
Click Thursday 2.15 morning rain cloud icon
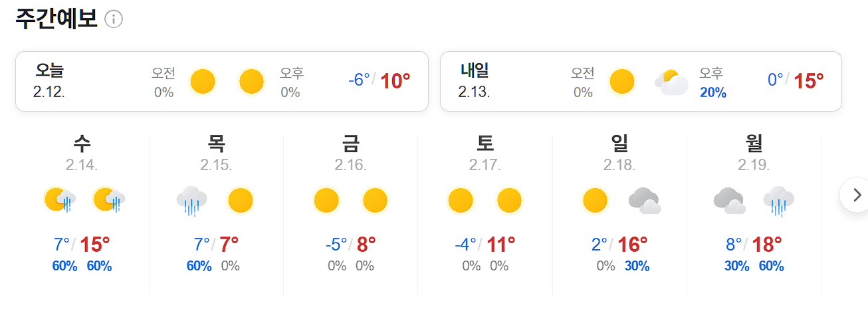191,200
